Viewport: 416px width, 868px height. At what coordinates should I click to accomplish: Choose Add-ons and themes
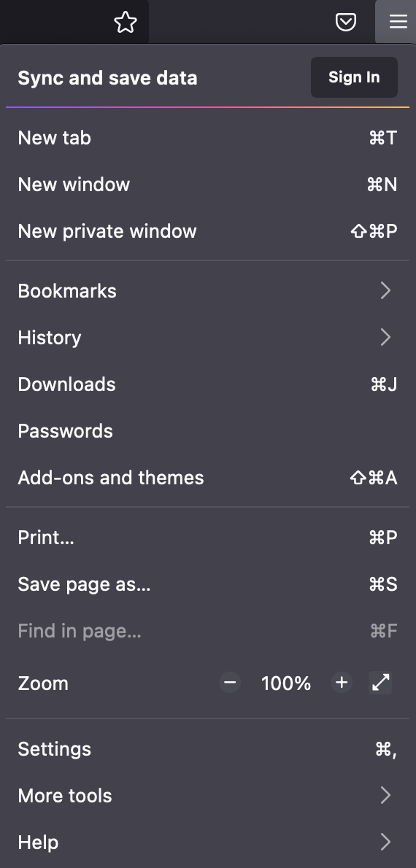208,477
